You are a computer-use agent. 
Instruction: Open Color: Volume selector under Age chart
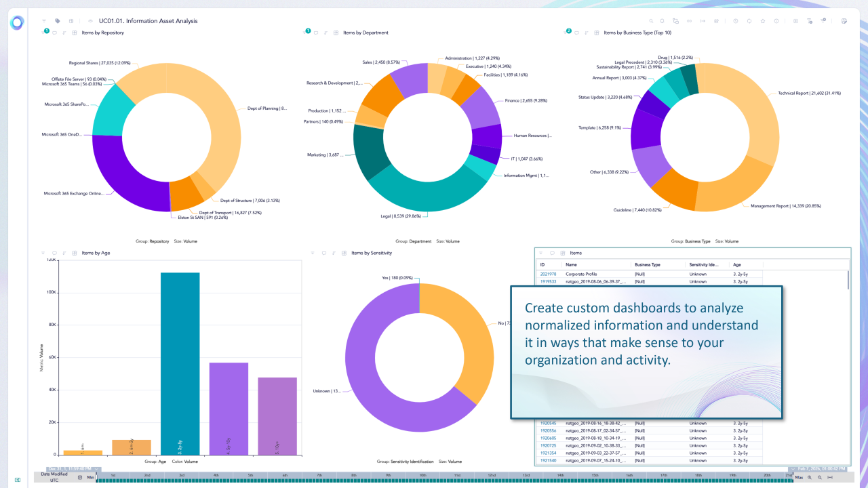[x=184, y=462]
